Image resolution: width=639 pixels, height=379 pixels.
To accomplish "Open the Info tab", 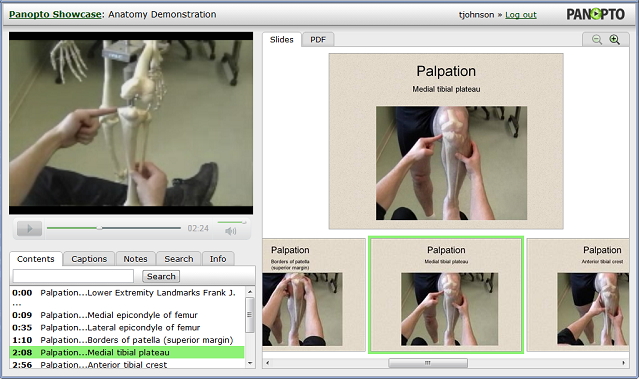I will click(x=218, y=259).
